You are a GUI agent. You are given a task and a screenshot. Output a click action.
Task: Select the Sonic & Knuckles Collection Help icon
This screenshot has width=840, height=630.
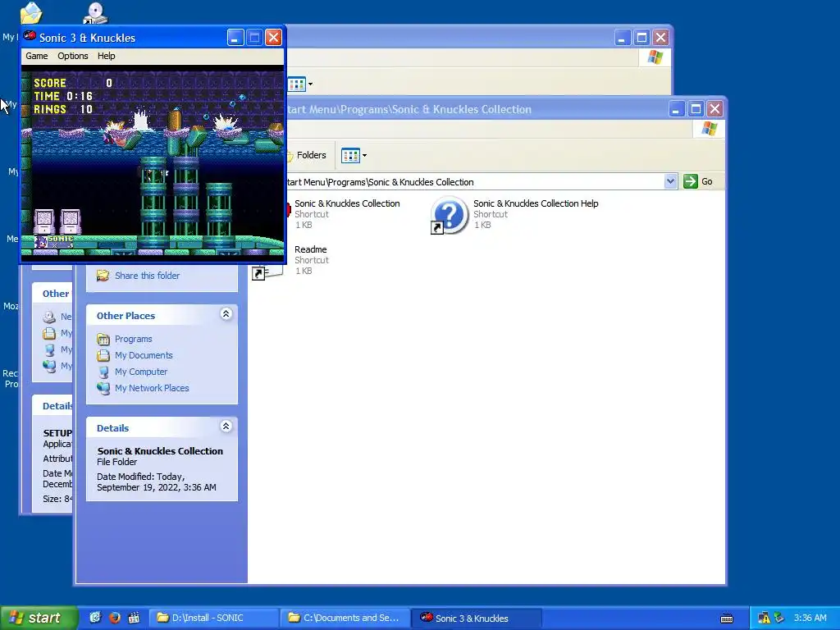tap(449, 215)
